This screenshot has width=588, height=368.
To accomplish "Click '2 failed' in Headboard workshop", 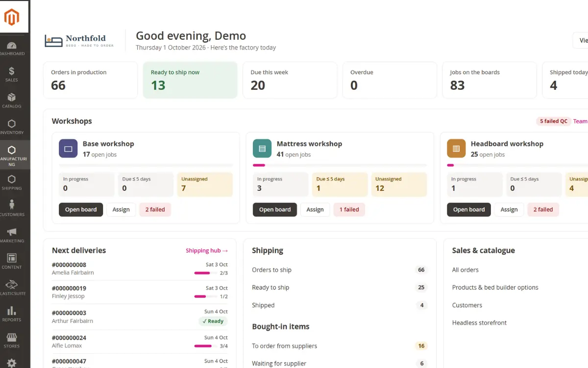I will 543,210.
